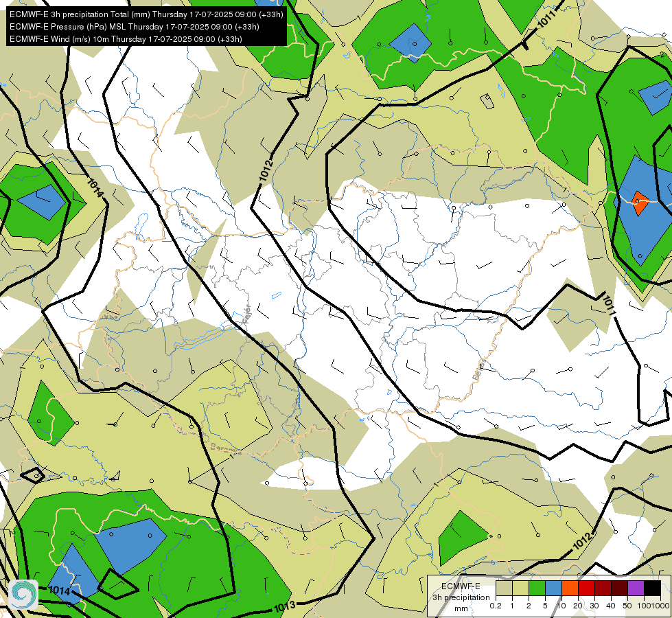Click the 'Baranya' county label on the map
Screen dimensions: 672x618
(x=226, y=450)
